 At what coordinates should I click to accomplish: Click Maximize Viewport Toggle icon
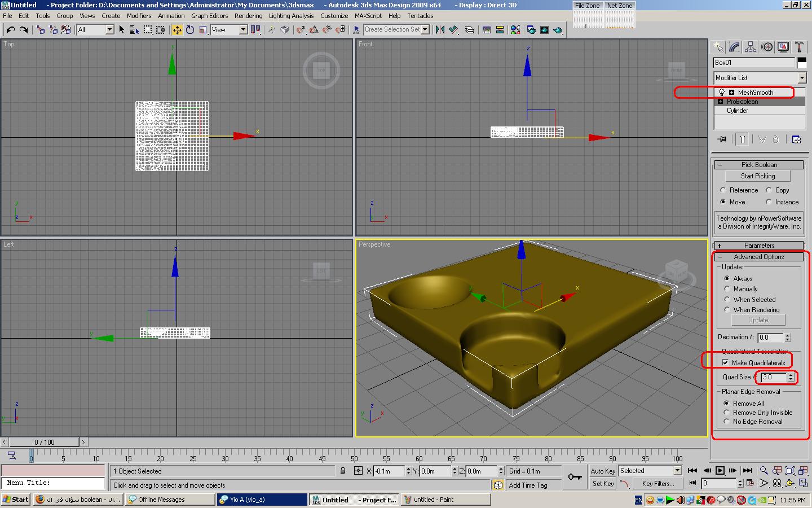pyautogui.click(x=803, y=483)
